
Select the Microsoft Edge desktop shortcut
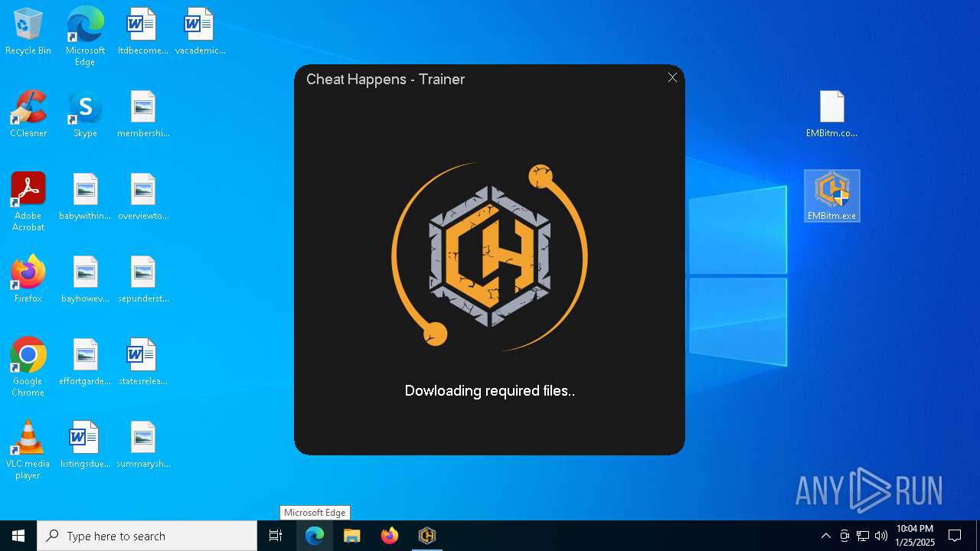pos(85,37)
